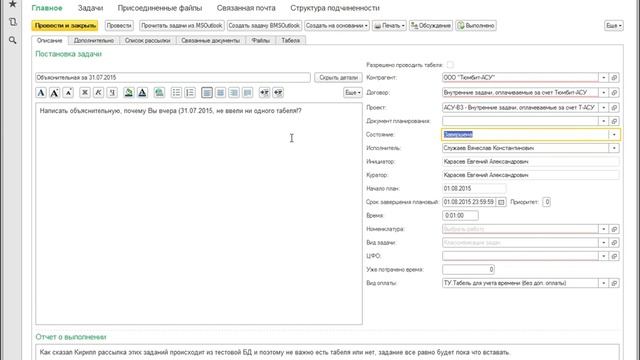Open Проект linked record icon

pos(614,107)
